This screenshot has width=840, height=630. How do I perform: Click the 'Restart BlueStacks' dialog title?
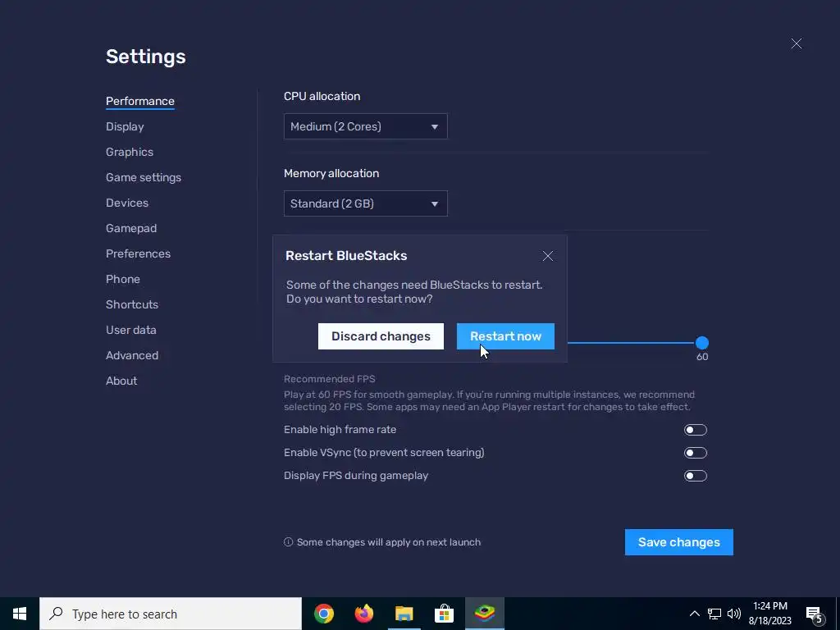[x=346, y=256]
